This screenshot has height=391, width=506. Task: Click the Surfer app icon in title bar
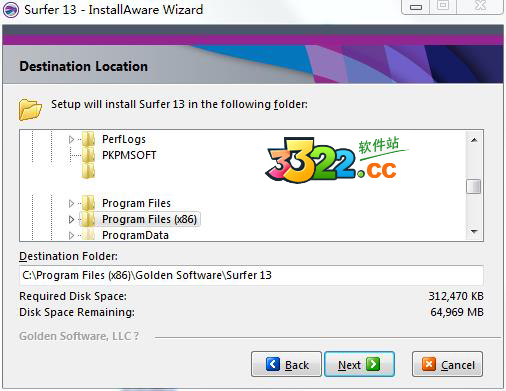click(x=11, y=10)
